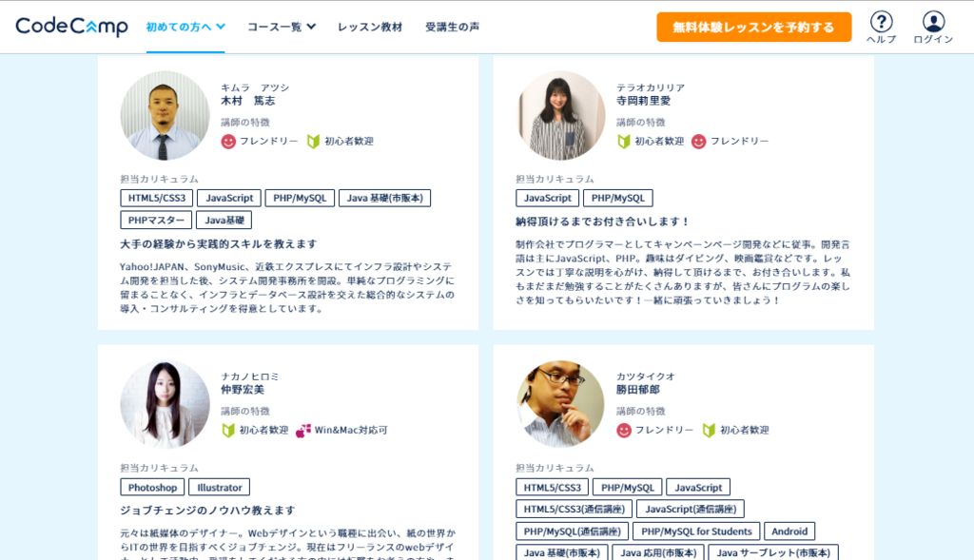
Task: Click heading 納得頂けるまでお付き合いします！
Action: point(602,222)
